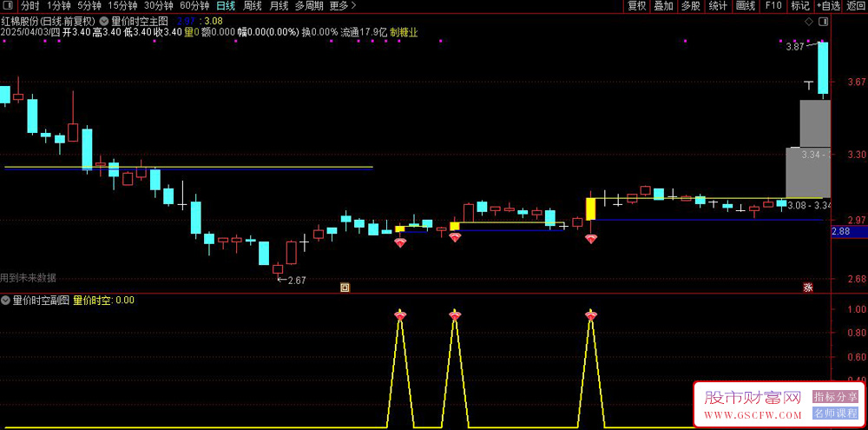
Task: Click the first peak diamond in the 量价时空 sub-chart
Action: coord(399,316)
